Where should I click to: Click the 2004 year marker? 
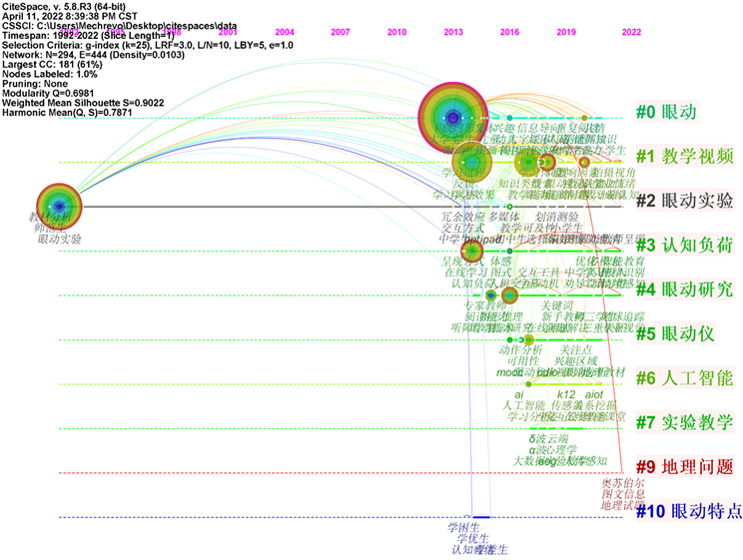pos(284,32)
